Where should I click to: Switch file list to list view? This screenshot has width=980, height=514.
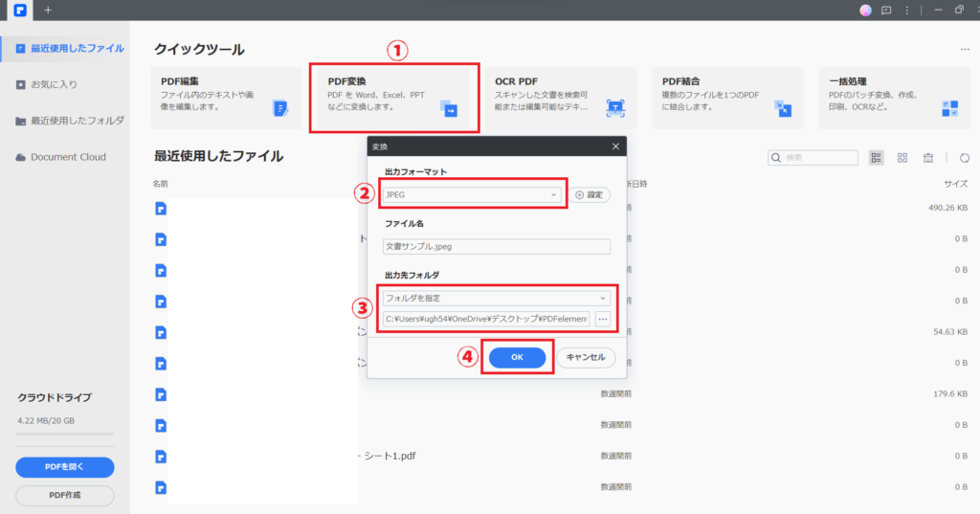coord(877,158)
